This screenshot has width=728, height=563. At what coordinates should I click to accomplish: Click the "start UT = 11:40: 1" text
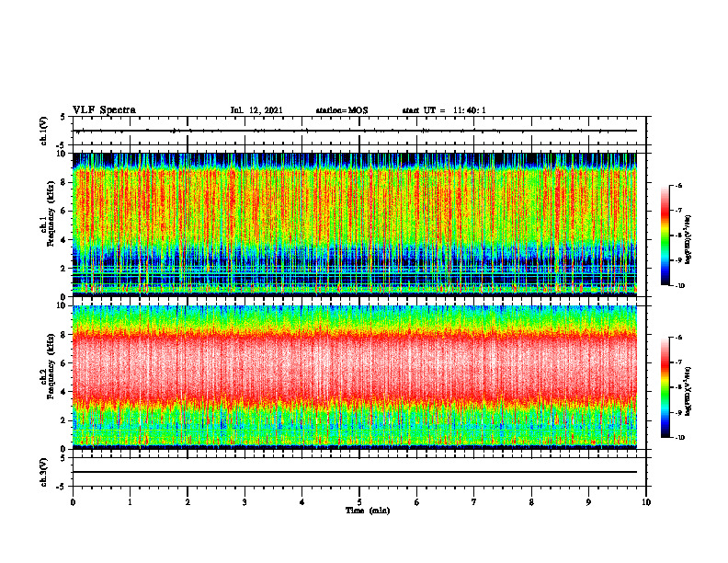pyautogui.click(x=444, y=110)
